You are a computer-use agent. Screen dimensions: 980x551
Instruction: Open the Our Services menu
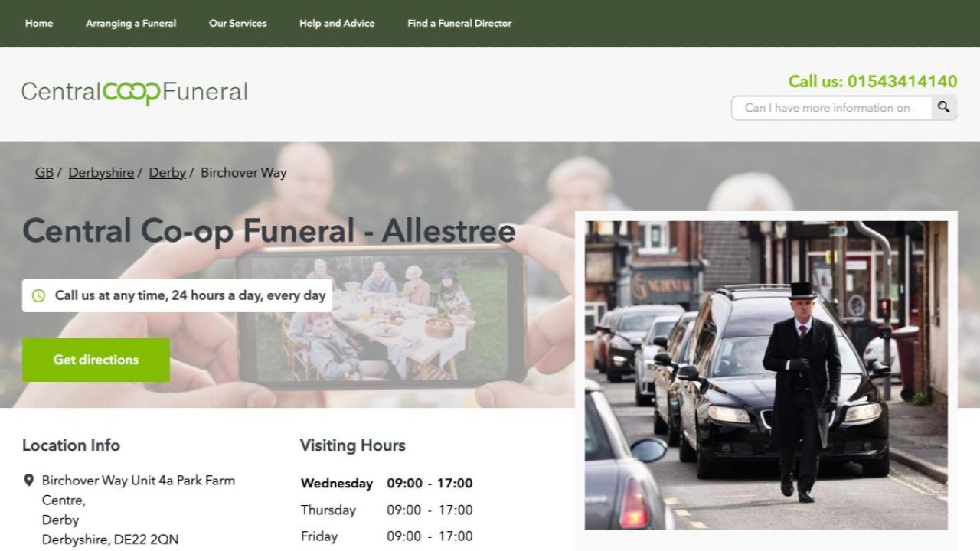pos(238,24)
